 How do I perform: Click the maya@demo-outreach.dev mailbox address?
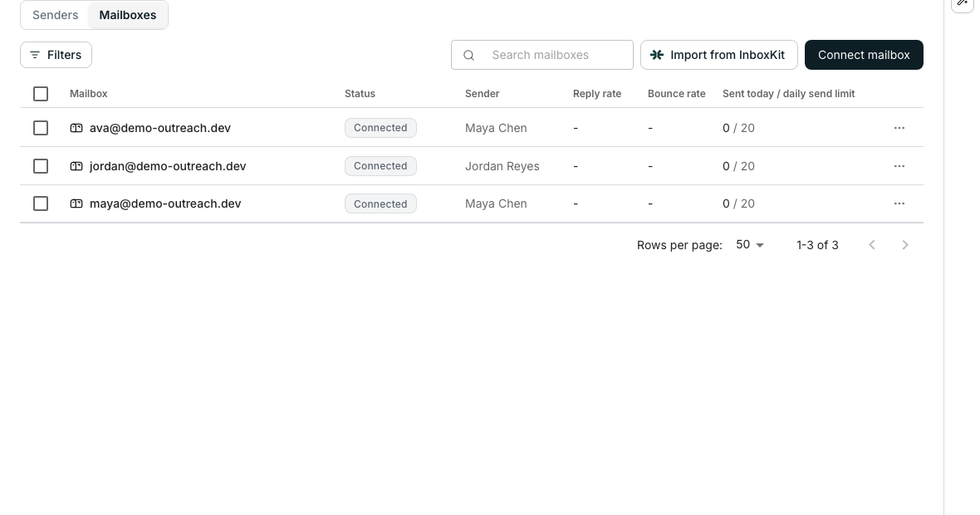[x=165, y=204]
